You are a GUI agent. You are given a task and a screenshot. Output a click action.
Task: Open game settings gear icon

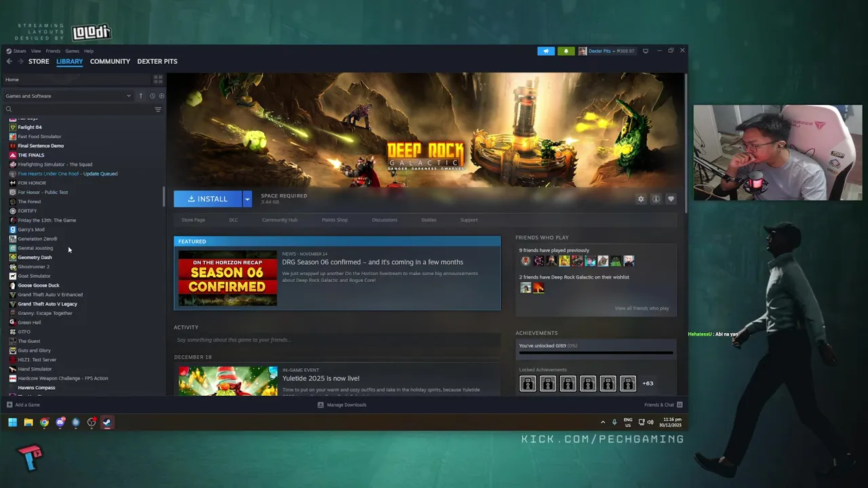(641, 199)
